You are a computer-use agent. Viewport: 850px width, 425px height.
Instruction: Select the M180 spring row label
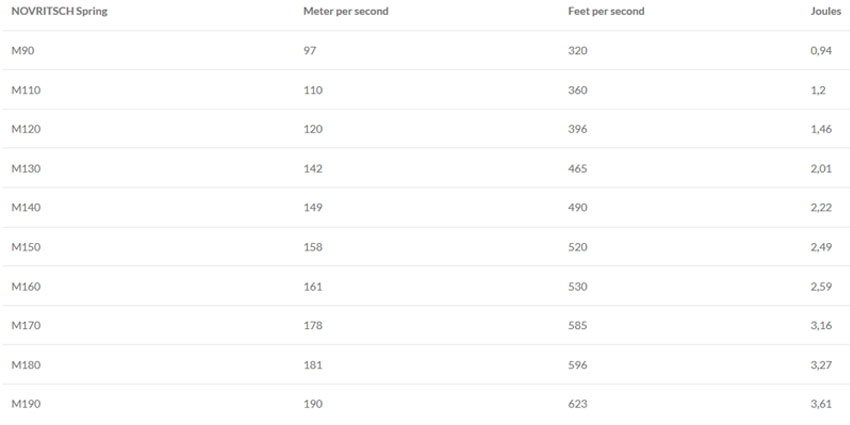click(x=26, y=365)
